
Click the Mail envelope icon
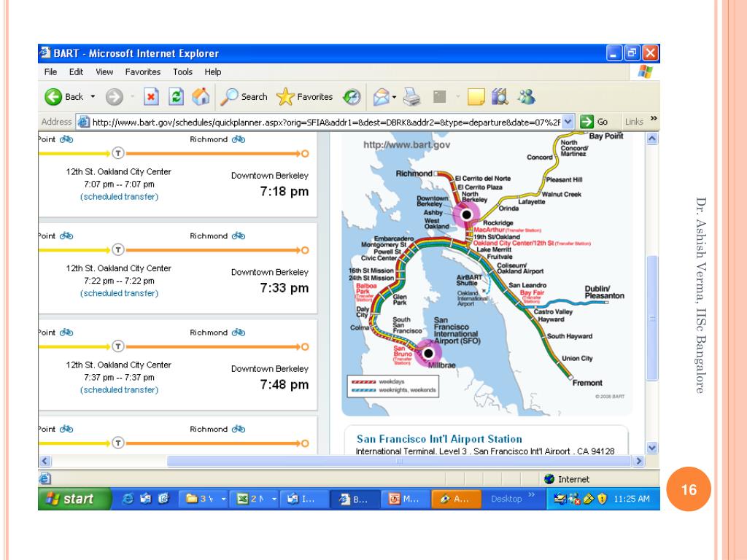(381, 97)
